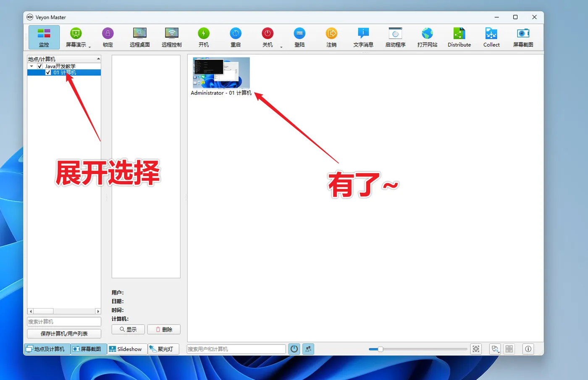Close the Veyon Master window
The width and height of the screenshot is (588, 380).
pyautogui.click(x=534, y=17)
